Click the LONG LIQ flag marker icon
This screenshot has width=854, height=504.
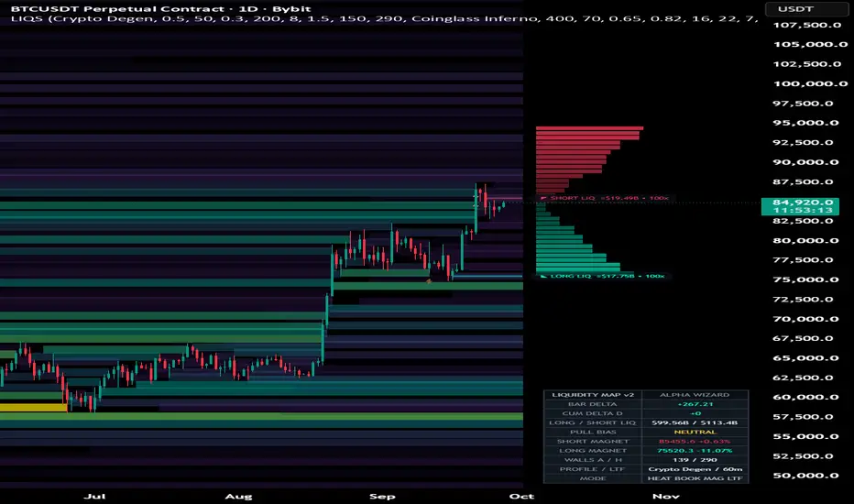coord(543,276)
